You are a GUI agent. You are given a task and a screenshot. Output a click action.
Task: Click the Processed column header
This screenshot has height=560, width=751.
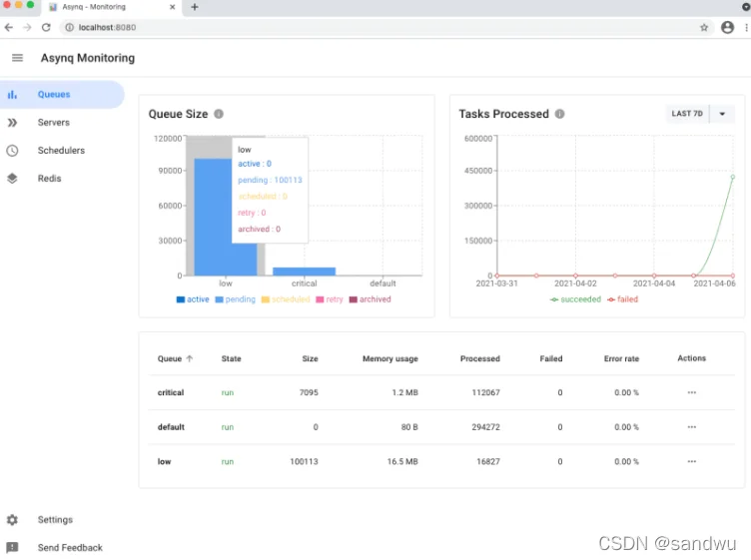click(480, 358)
